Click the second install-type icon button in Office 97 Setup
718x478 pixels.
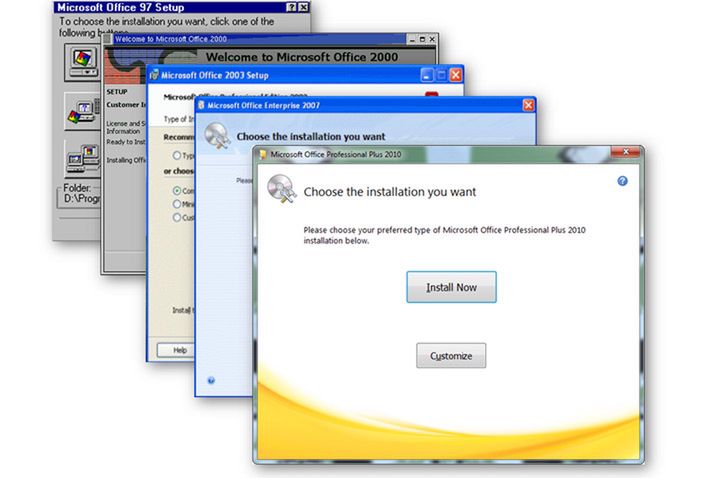(82, 112)
